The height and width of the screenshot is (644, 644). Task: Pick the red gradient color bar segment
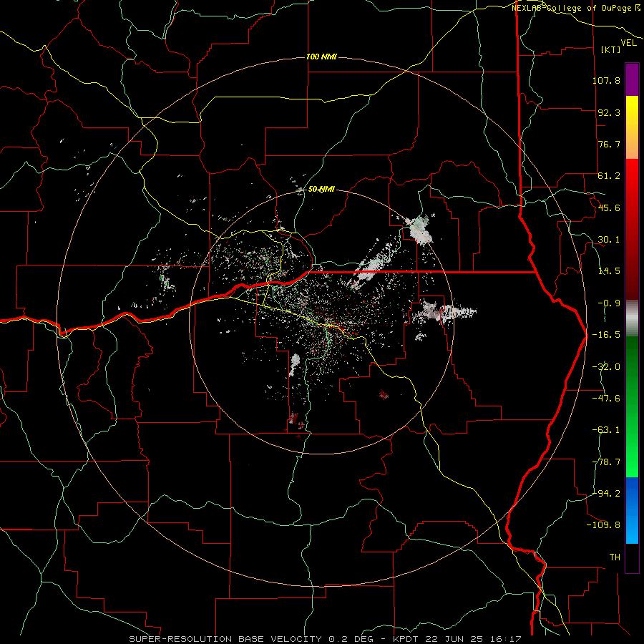coord(632,229)
